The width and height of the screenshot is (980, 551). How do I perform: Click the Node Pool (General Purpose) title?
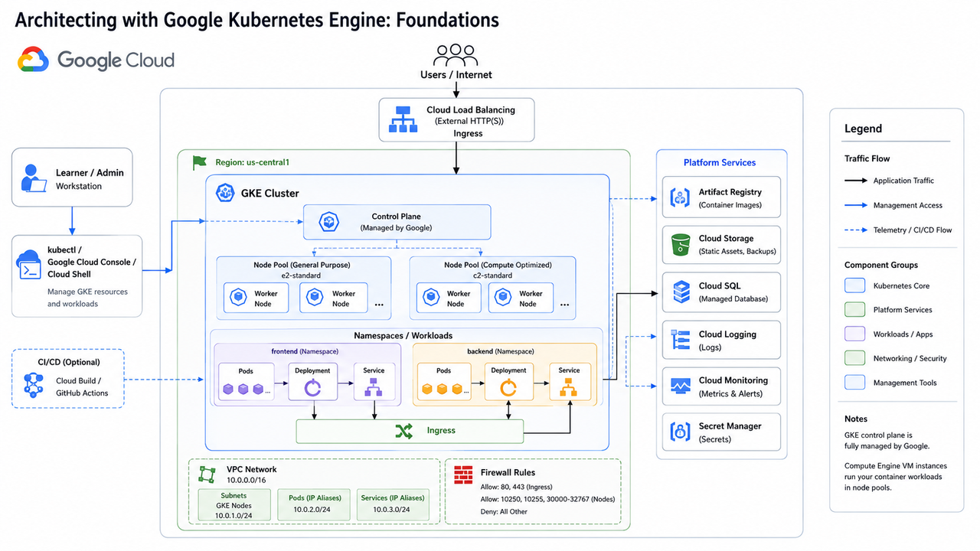pos(302,265)
